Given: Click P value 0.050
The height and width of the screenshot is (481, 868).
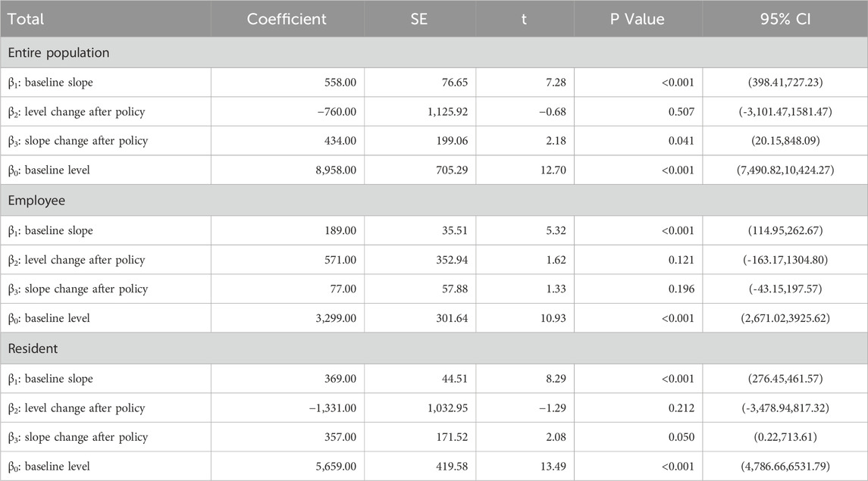Looking at the screenshot, I should tap(681, 437).
